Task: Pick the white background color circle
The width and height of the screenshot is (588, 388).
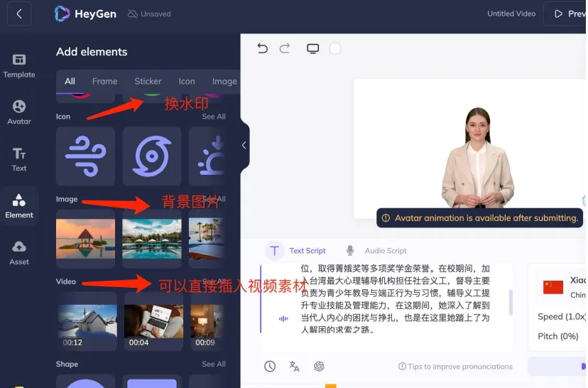Action: click(x=335, y=48)
